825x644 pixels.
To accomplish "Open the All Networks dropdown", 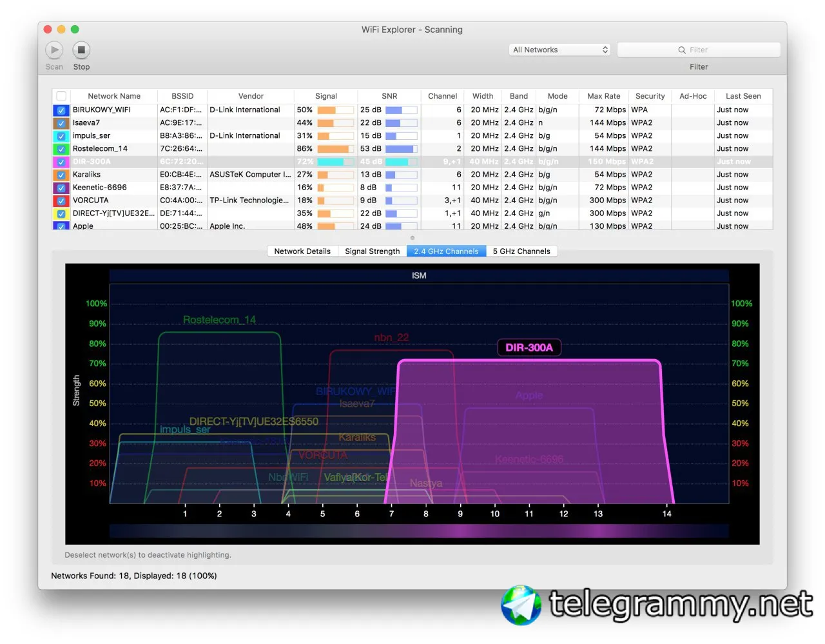I will click(560, 50).
